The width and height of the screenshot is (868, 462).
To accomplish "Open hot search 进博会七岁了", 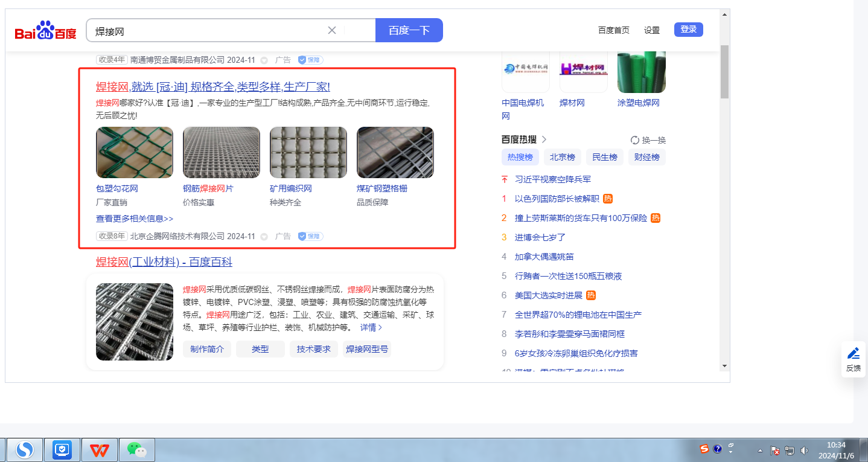I will [540, 237].
